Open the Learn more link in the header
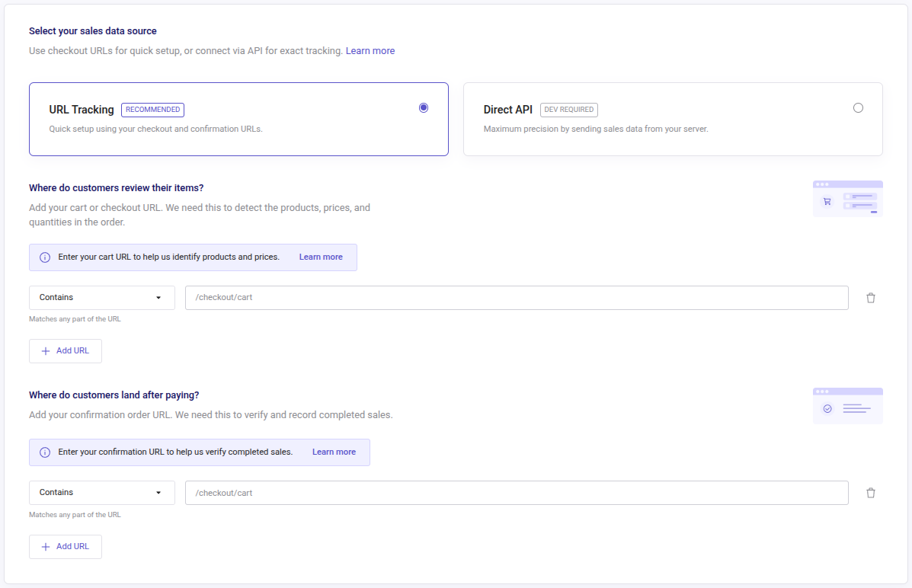912x588 pixels. pyautogui.click(x=370, y=50)
